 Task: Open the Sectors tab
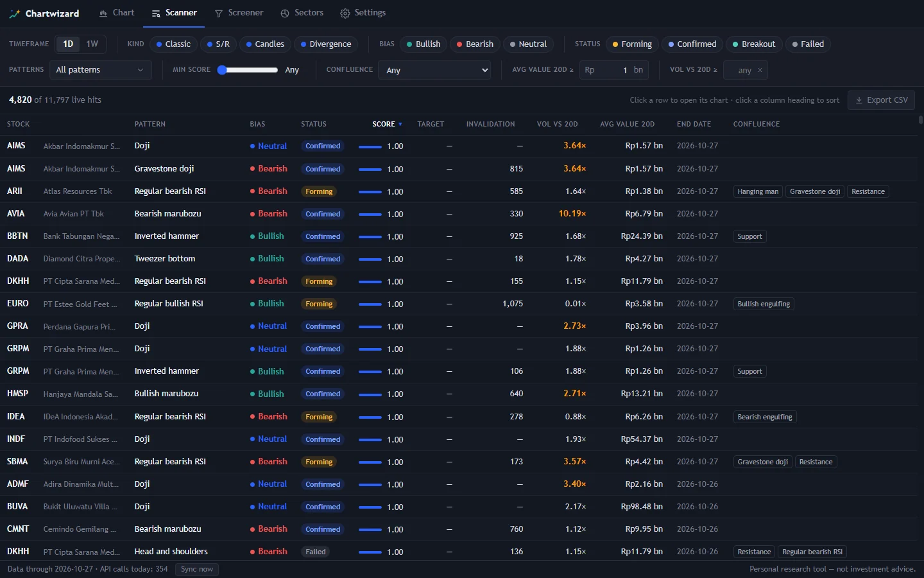pyautogui.click(x=302, y=13)
